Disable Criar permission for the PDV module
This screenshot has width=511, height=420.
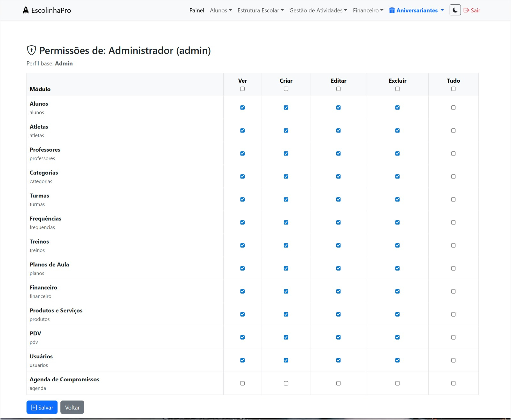[286, 337]
